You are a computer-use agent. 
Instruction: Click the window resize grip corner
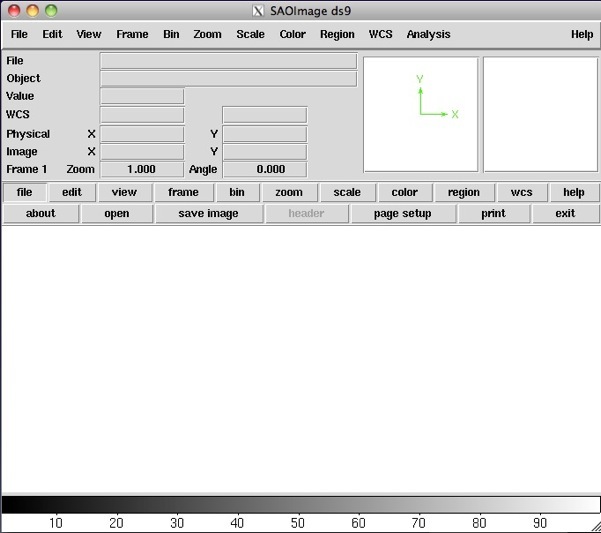coord(595,527)
